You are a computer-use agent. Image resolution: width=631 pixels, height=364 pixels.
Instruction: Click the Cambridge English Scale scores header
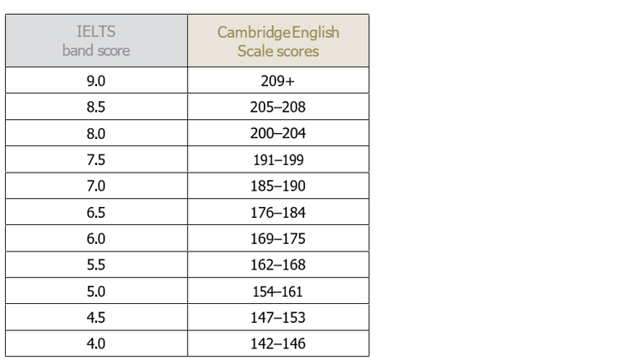[279, 40]
